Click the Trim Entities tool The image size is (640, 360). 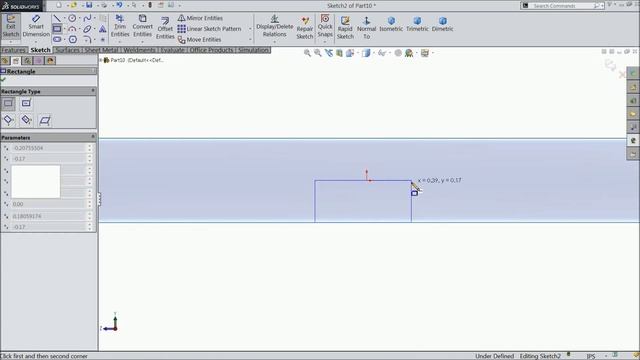point(120,26)
